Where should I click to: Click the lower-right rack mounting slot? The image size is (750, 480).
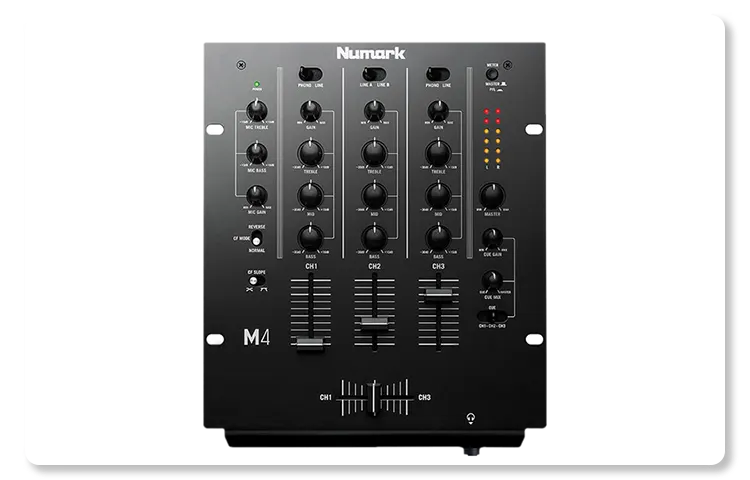(534, 339)
